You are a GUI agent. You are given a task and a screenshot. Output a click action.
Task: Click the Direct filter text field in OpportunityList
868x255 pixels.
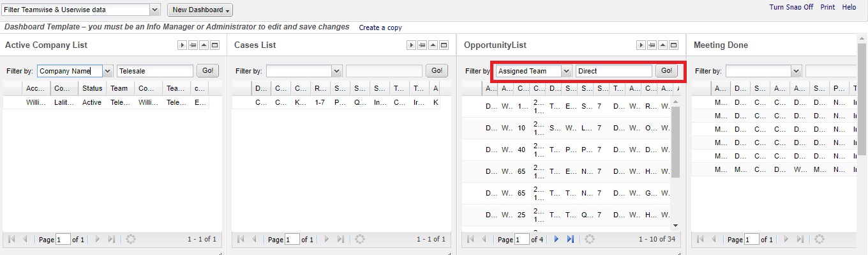614,71
